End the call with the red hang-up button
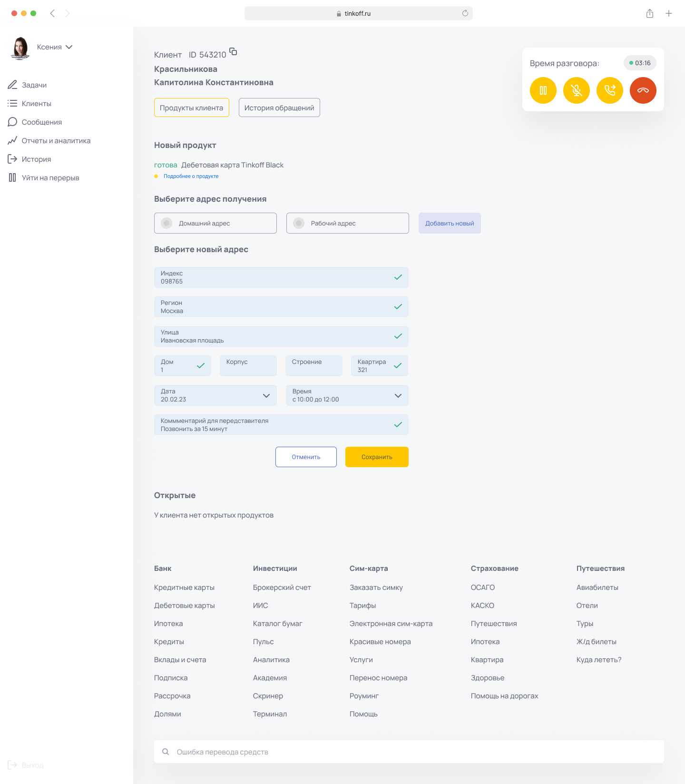This screenshot has width=685, height=784. [643, 90]
